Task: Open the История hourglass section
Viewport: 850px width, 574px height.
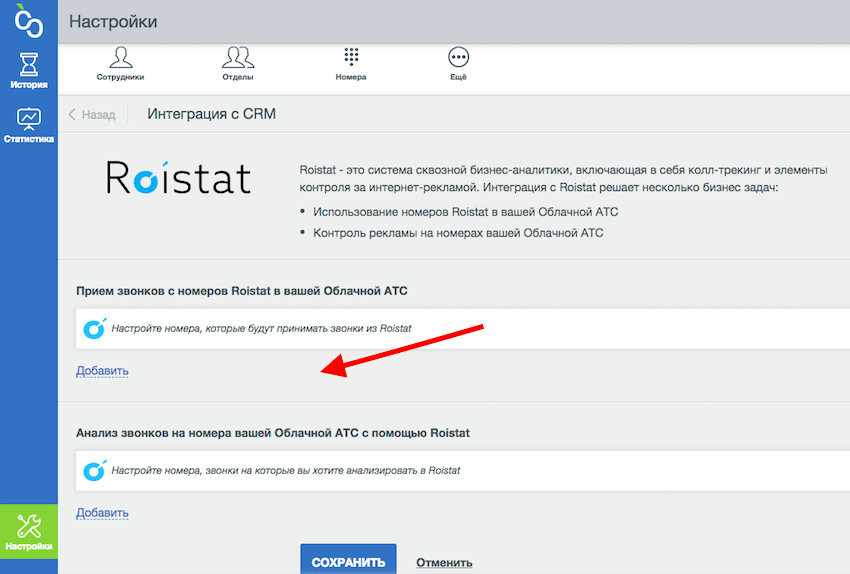Action: click(29, 70)
